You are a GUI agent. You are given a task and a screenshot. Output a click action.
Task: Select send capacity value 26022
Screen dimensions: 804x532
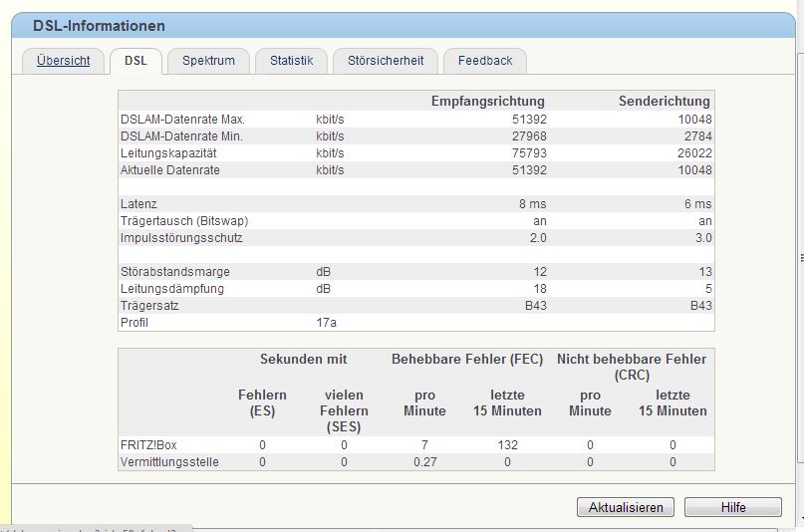[694, 153]
